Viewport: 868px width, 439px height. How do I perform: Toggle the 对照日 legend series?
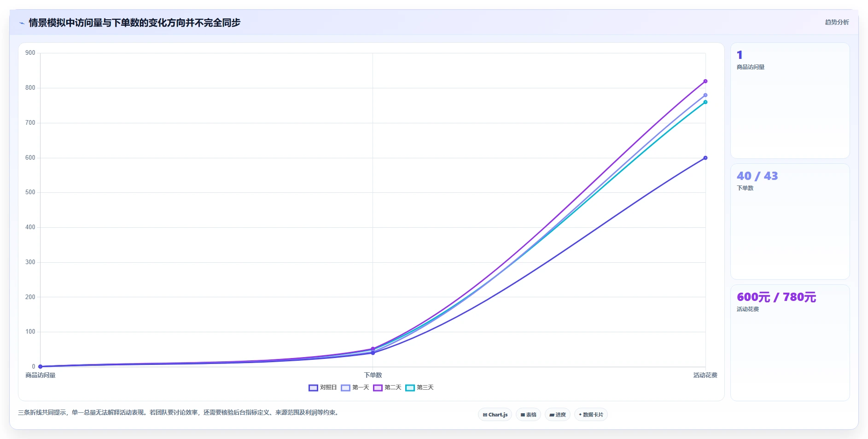tap(323, 387)
